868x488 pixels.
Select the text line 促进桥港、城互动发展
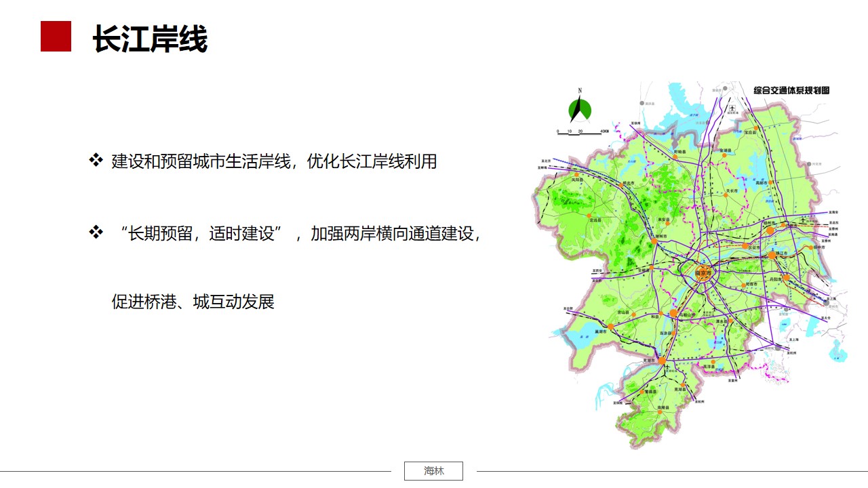(193, 302)
